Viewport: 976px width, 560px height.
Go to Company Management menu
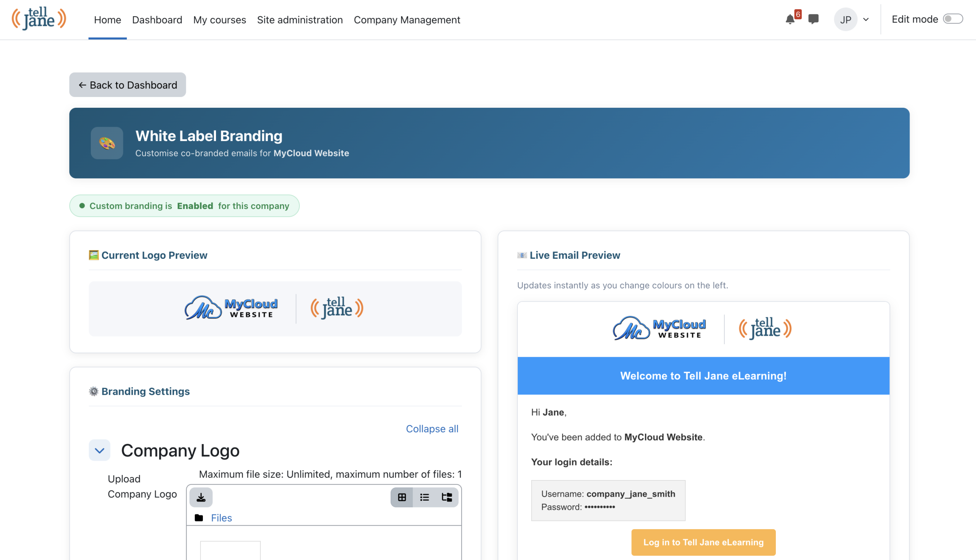click(x=407, y=20)
